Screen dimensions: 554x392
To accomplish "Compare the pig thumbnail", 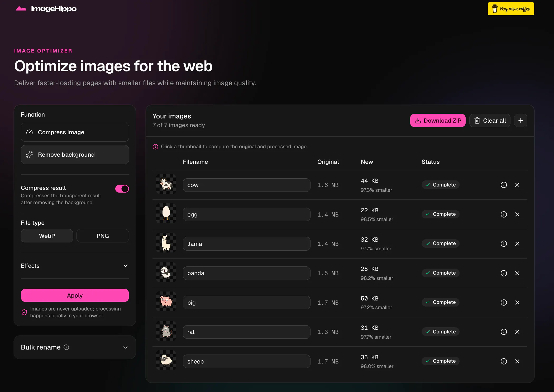I will tap(166, 302).
